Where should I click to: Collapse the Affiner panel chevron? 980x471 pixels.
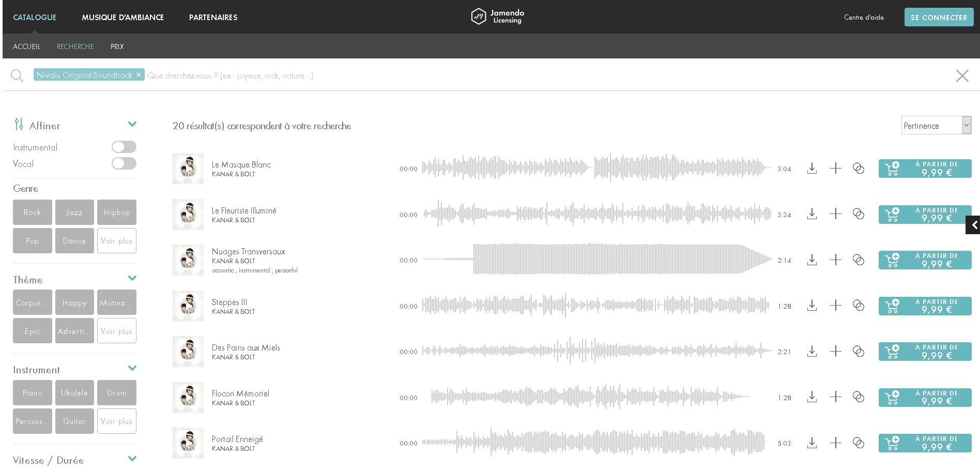pyautogui.click(x=132, y=124)
